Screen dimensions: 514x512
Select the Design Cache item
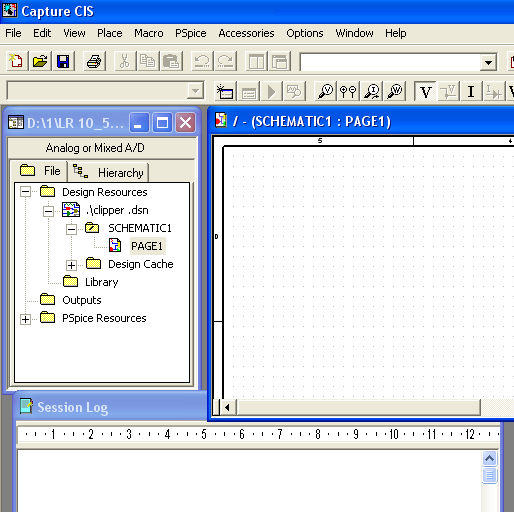141,264
